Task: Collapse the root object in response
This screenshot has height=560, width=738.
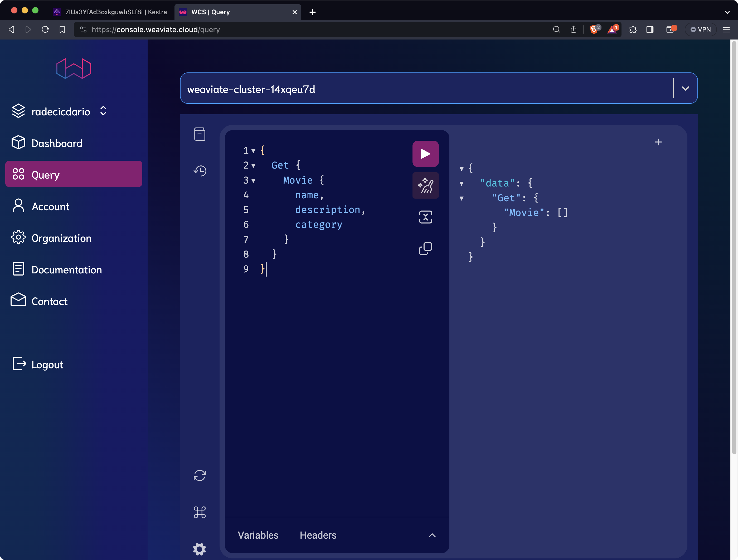Action: tap(462, 169)
